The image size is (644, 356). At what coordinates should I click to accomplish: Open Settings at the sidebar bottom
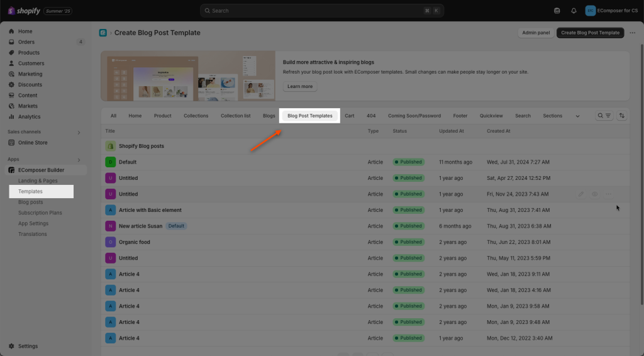pyautogui.click(x=28, y=346)
